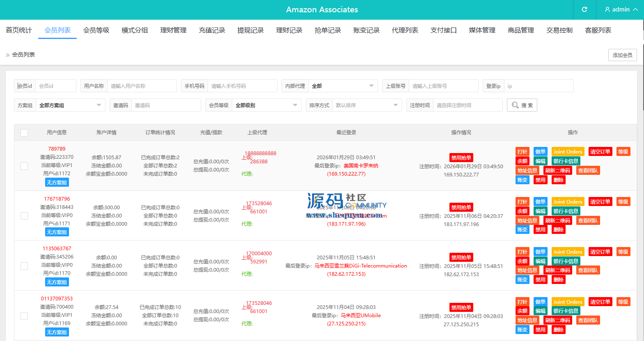Open the 提现记录 tab
Viewport: 644px width, 341px height.
coord(250,30)
